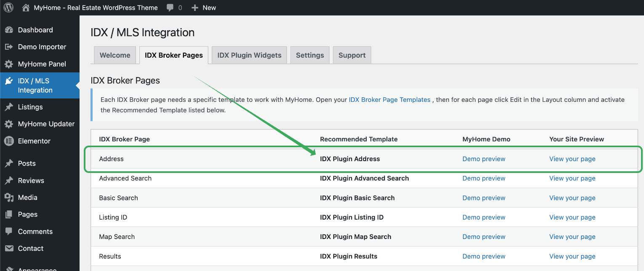Switch to the Welcome tab
The image size is (644, 271).
click(x=115, y=55)
